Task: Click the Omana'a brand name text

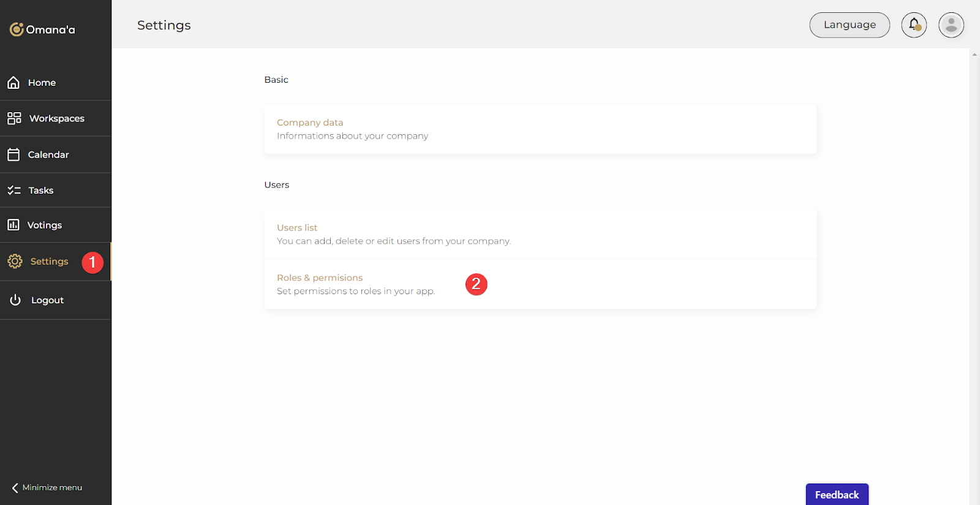Action: [x=51, y=29]
